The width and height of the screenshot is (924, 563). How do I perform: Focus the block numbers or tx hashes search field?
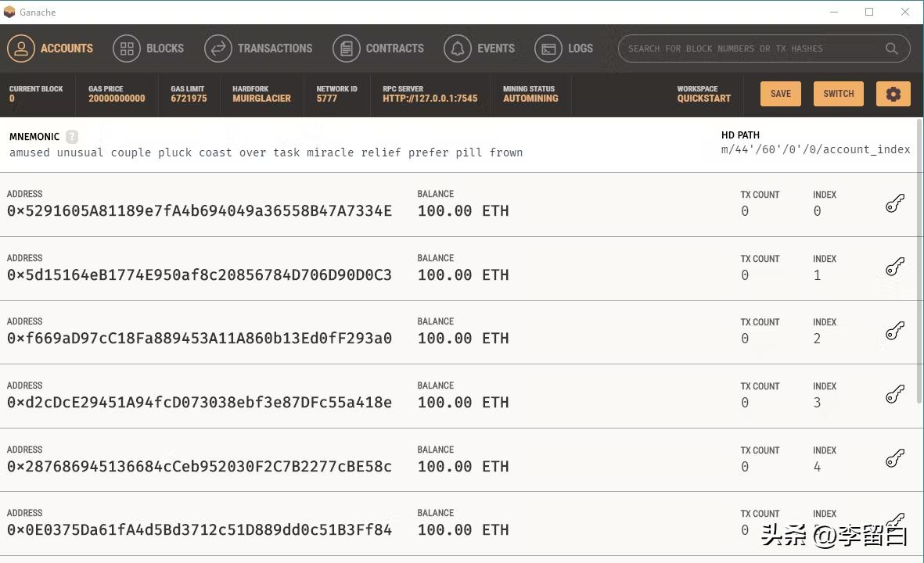click(751, 48)
